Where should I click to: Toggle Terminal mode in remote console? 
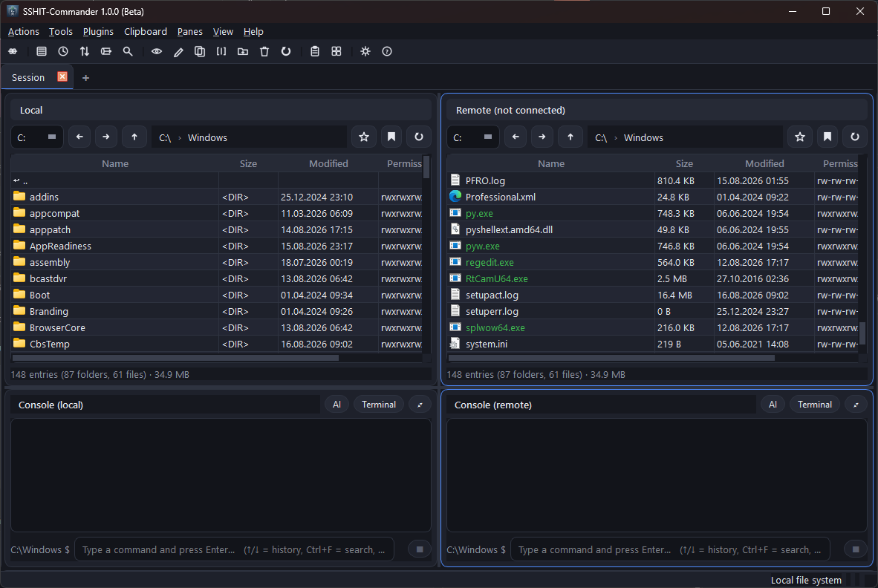815,405
